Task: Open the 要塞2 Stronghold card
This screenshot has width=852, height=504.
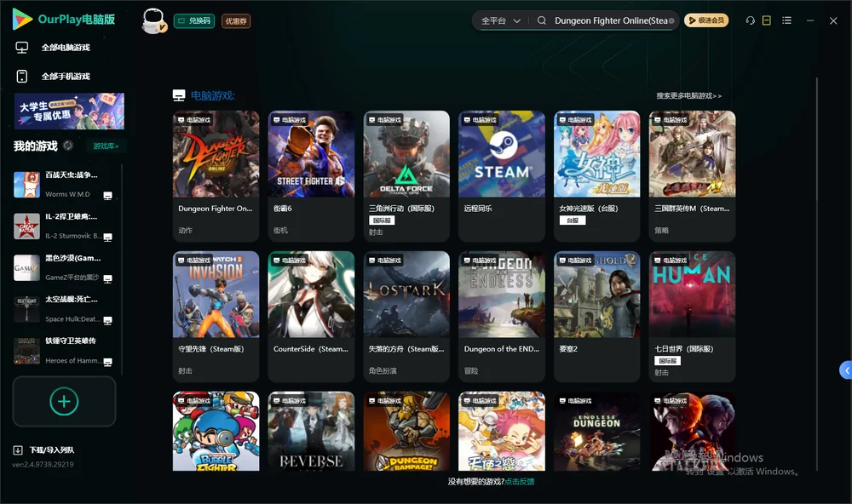Action: point(597,317)
